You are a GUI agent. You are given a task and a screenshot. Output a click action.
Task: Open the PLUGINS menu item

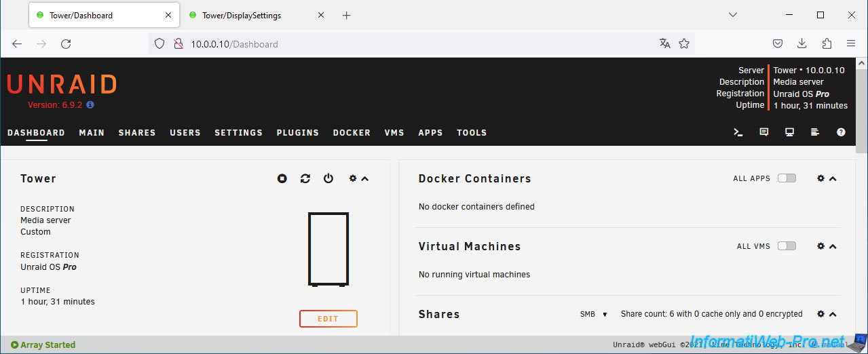tap(297, 133)
